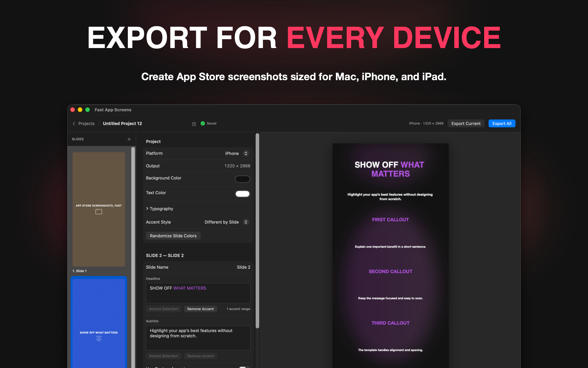The width and height of the screenshot is (588, 368).
Task: Click the settings panel scrollbar
Action: (257, 231)
